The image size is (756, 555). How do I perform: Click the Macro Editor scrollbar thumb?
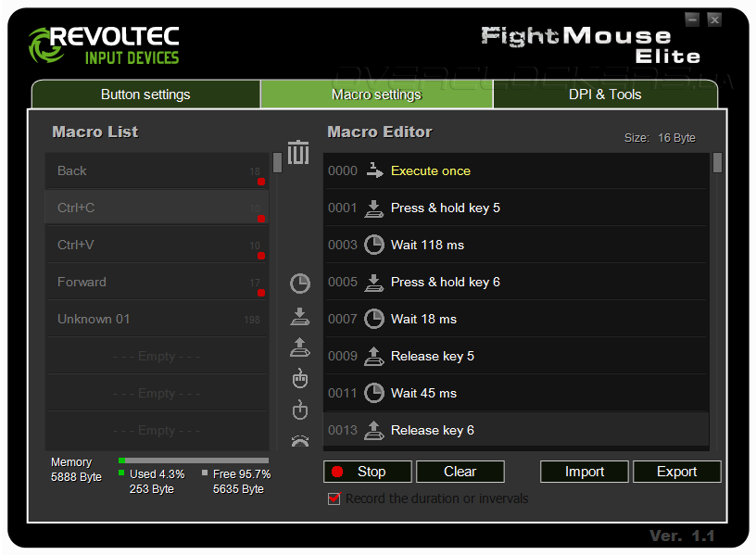pos(717,162)
